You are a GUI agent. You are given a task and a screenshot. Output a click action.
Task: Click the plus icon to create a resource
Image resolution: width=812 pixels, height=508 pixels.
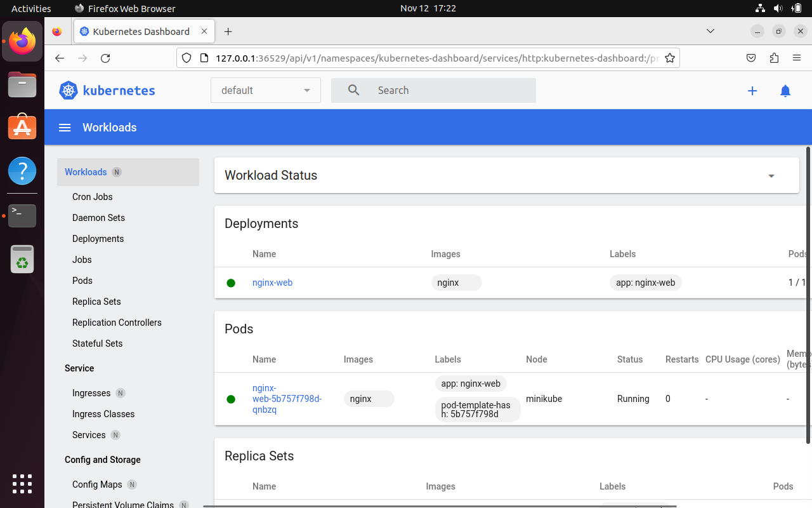(x=752, y=91)
